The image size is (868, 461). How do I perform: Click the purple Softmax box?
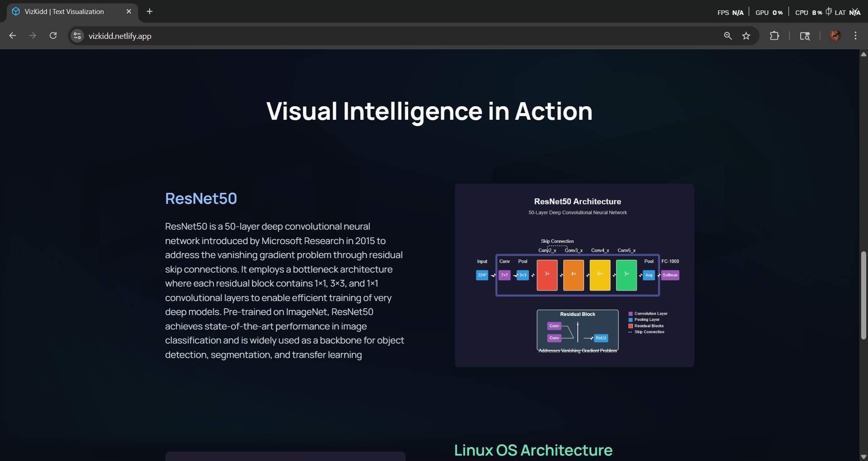[x=670, y=275]
